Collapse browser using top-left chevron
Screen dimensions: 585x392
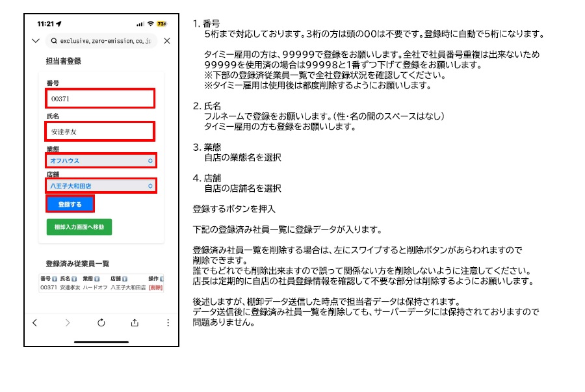click(35, 41)
